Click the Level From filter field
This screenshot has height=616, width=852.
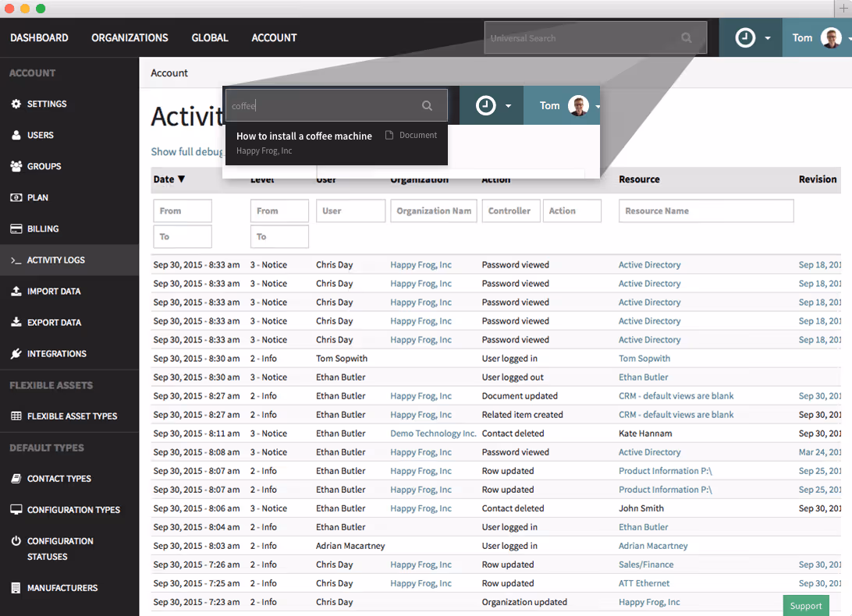click(279, 211)
